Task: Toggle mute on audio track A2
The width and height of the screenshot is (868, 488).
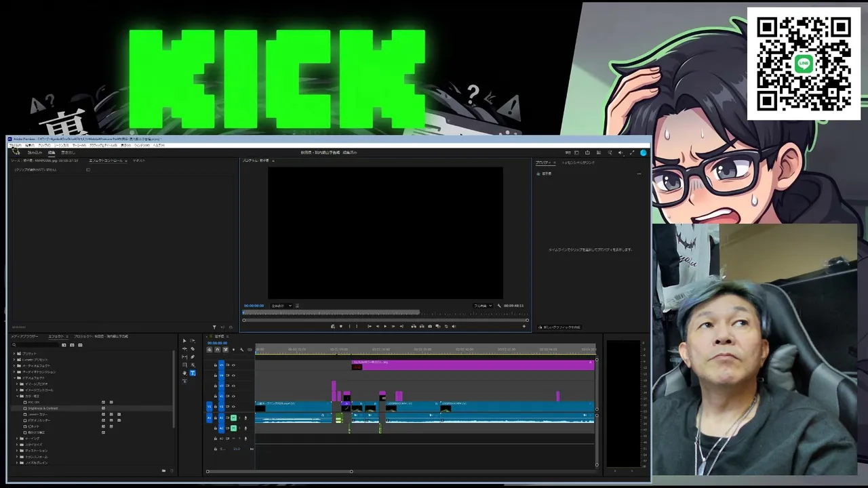Action: (233, 428)
